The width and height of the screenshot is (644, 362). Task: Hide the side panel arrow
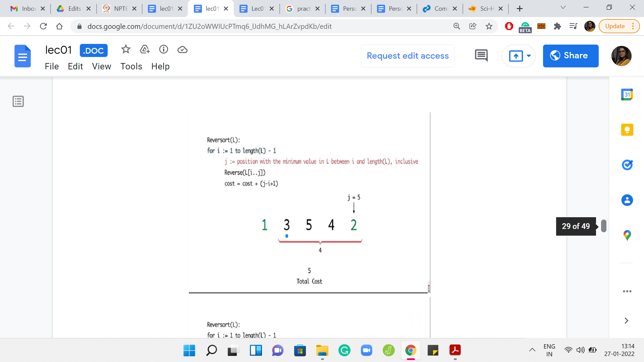coord(626,321)
